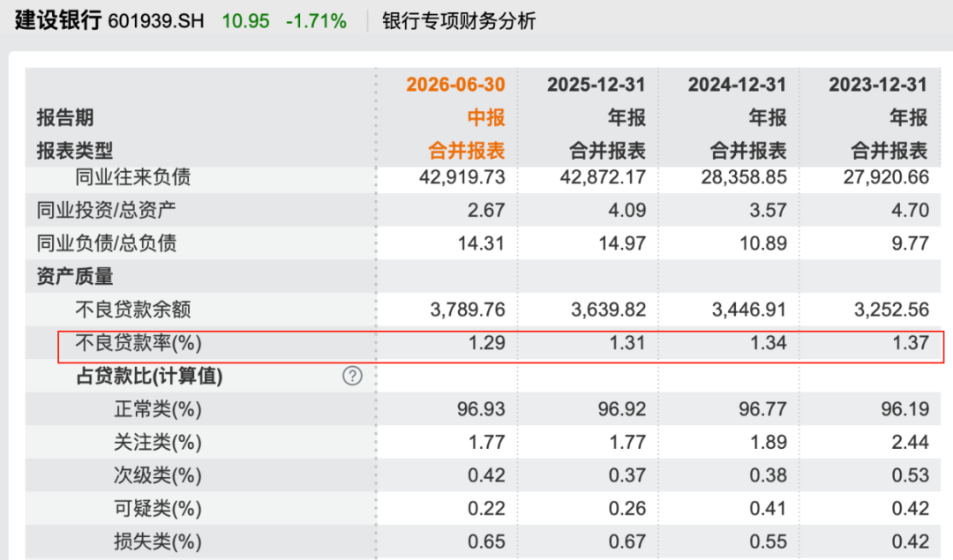The height and width of the screenshot is (560, 953).
Task: Click the 占贷款比(计算值) subsection header
Action: (x=149, y=376)
